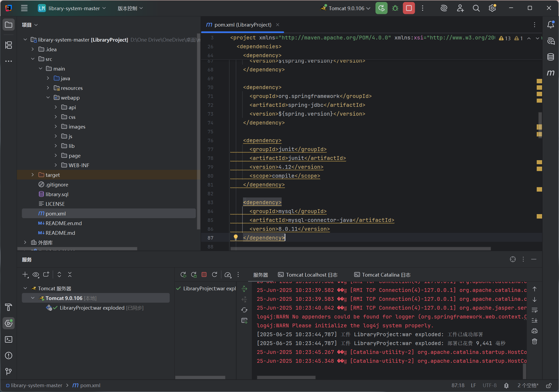The height and width of the screenshot is (392, 559).
Task: Collapse the webapp folder
Action: pyautogui.click(x=48, y=98)
